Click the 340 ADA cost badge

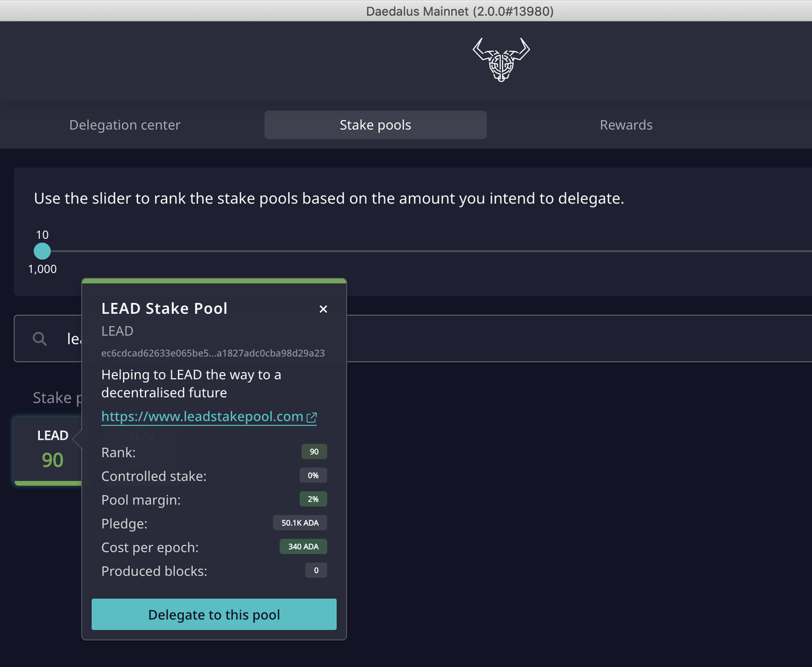pyautogui.click(x=303, y=547)
